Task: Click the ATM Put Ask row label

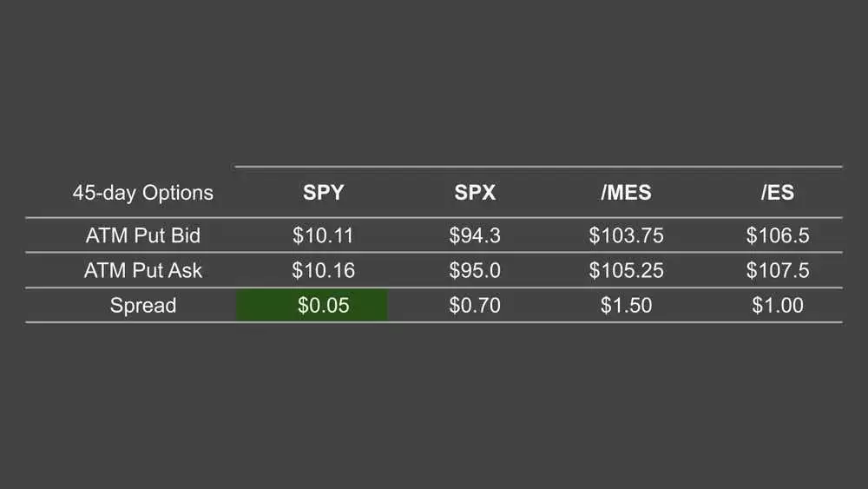Action: pyautogui.click(x=142, y=270)
